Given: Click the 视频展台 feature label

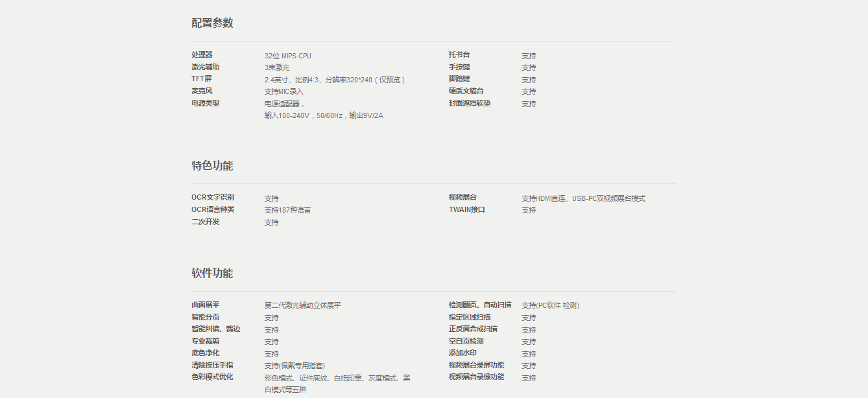Looking at the screenshot, I should point(462,198).
